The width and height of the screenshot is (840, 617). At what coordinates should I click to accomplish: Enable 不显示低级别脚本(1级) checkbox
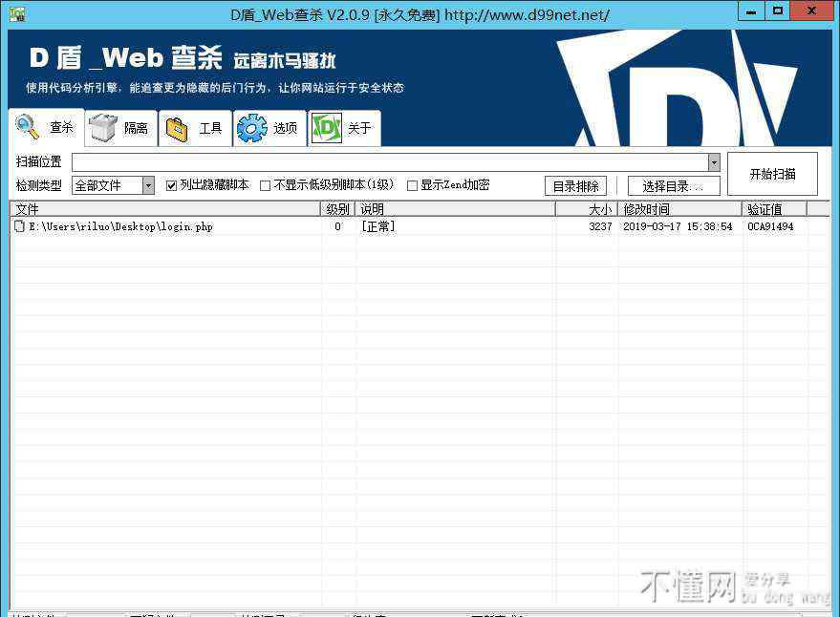[x=266, y=185]
